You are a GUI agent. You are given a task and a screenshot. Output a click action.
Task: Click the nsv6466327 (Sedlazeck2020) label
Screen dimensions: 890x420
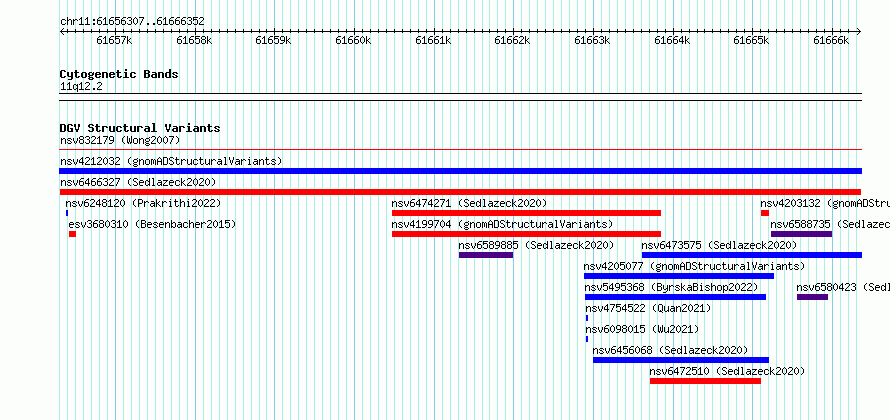coord(138,182)
